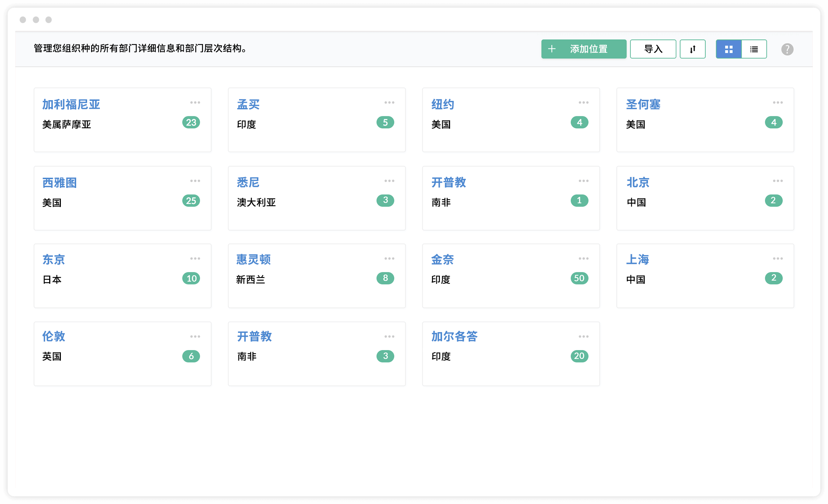
Task: Open the help question mark icon
Action: coord(787,49)
